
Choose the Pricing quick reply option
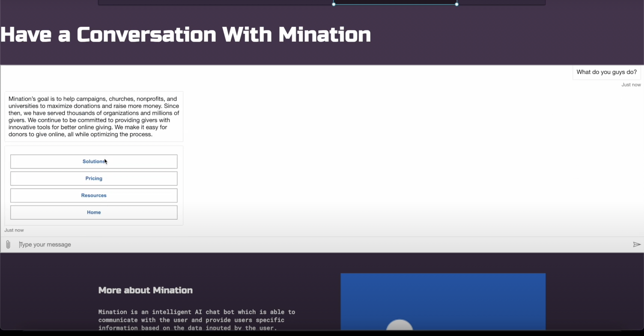[94, 178]
